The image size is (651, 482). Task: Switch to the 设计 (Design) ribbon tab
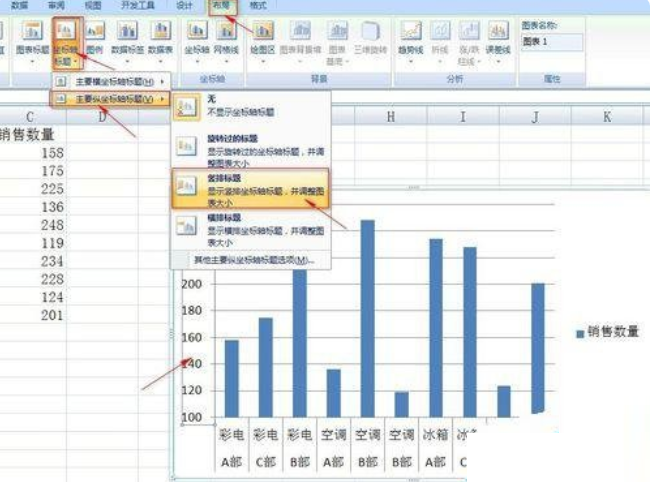coord(184,5)
